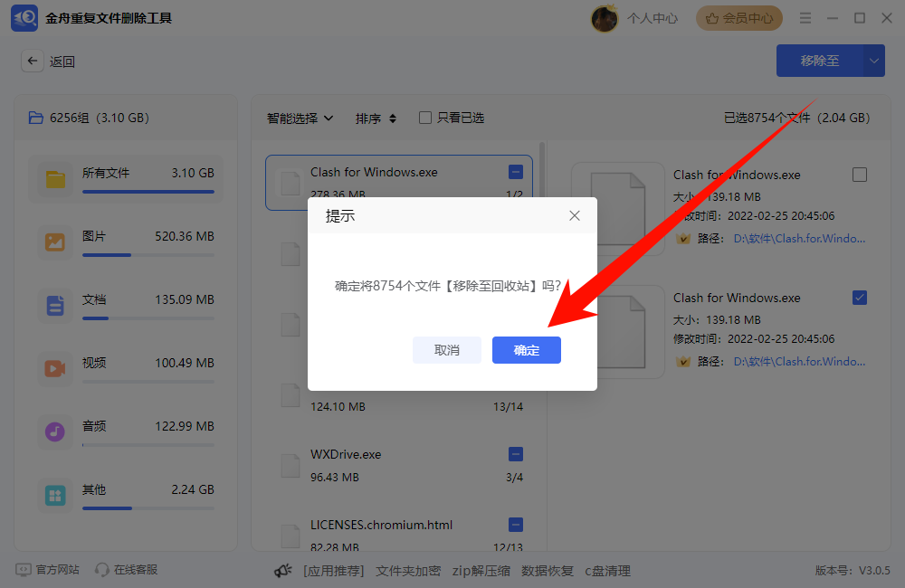905x588 pixels.
Task: Enable the '只看已选' checkbox
Action: (424, 118)
